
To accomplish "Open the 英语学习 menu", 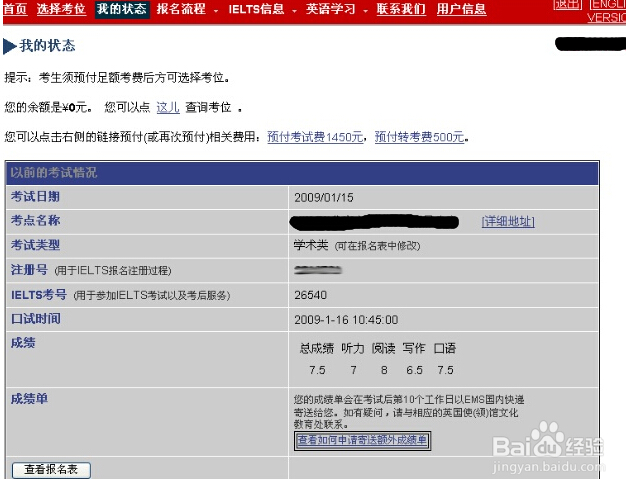I will [x=330, y=9].
